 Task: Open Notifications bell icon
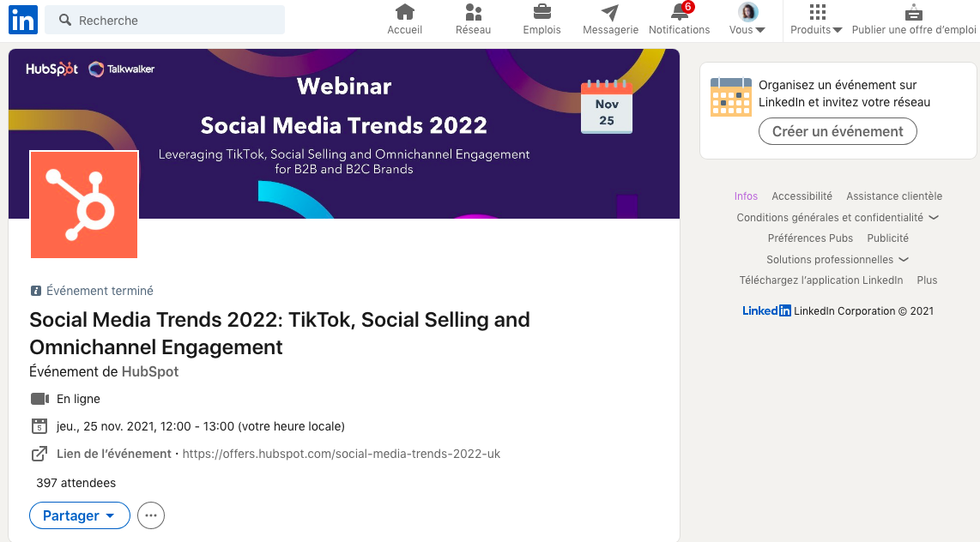[x=679, y=12]
